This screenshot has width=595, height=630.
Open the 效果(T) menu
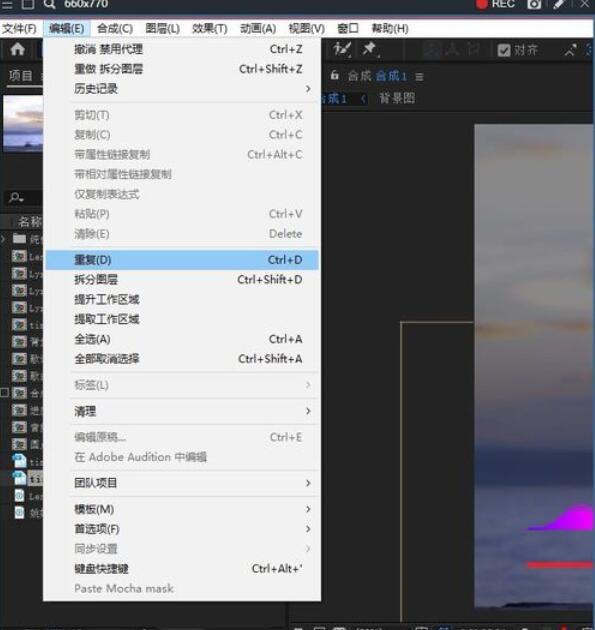coord(210,29)
